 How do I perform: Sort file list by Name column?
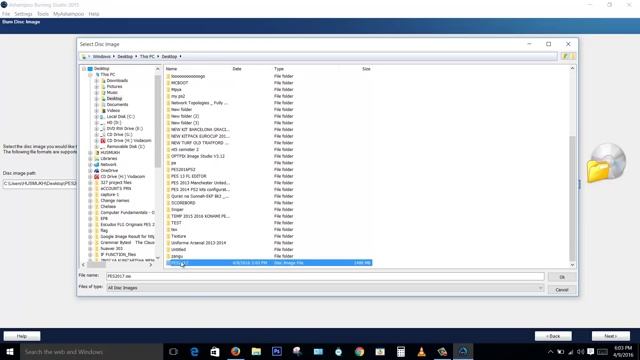coord(171,69)
